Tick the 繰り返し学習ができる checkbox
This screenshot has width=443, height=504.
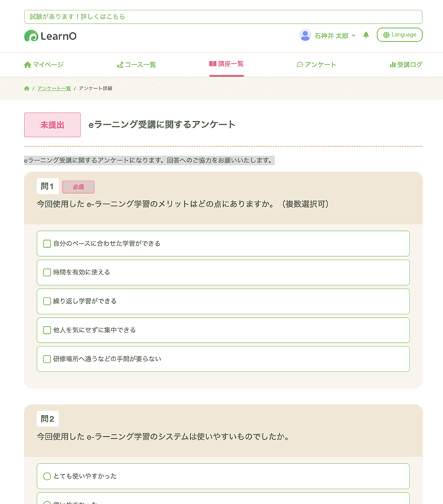tap(48, 301)
